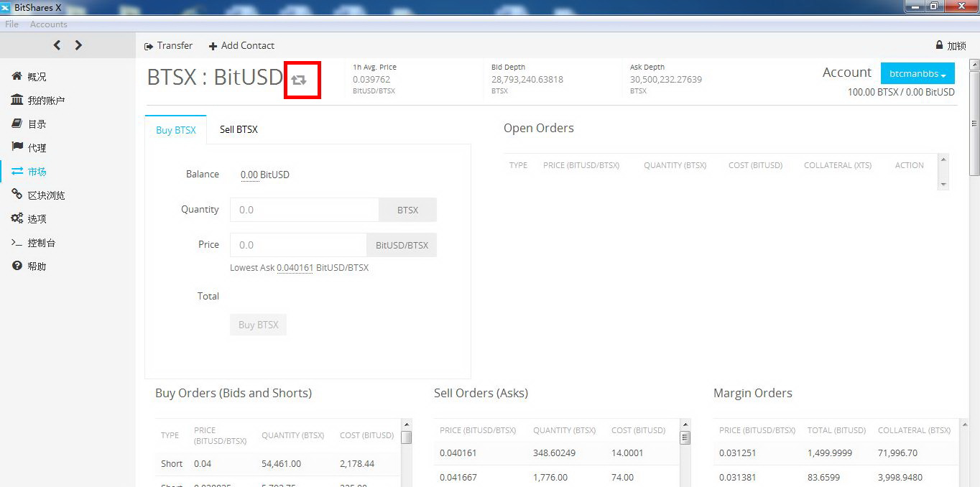Click the book icon for 目录
The height and width of the screenshot is (487, 980).
pyautogui.click(x=17, y=124)
